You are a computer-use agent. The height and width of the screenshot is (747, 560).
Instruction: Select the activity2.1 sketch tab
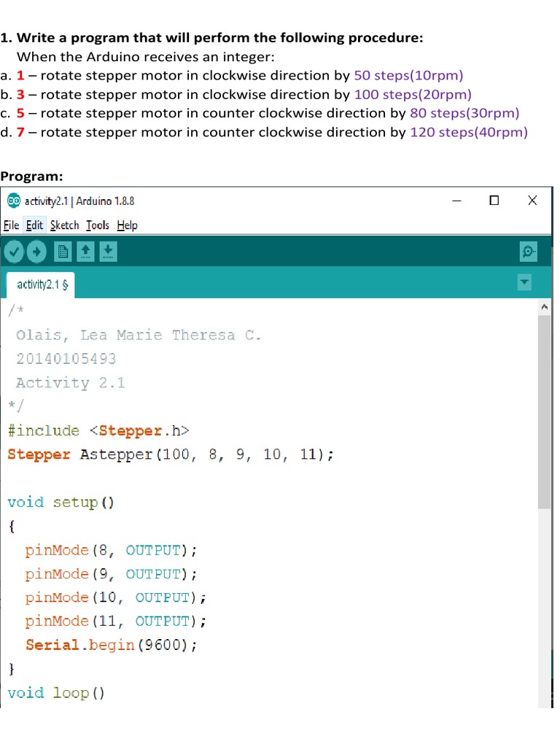pos(42,285)
